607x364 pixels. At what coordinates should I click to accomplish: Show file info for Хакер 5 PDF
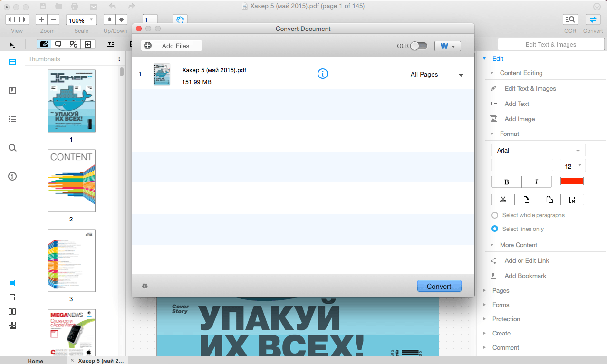click(x=323, y=74)
